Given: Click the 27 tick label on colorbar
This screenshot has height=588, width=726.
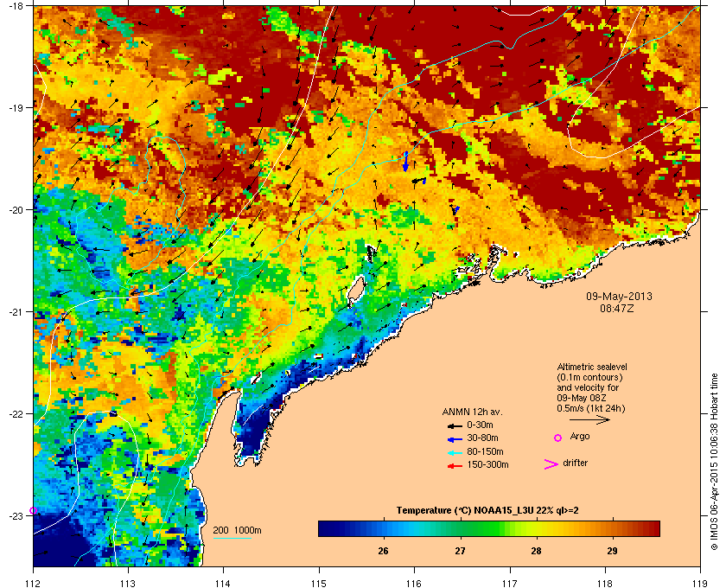Looking at the screenshot, I should pos(460,551).
